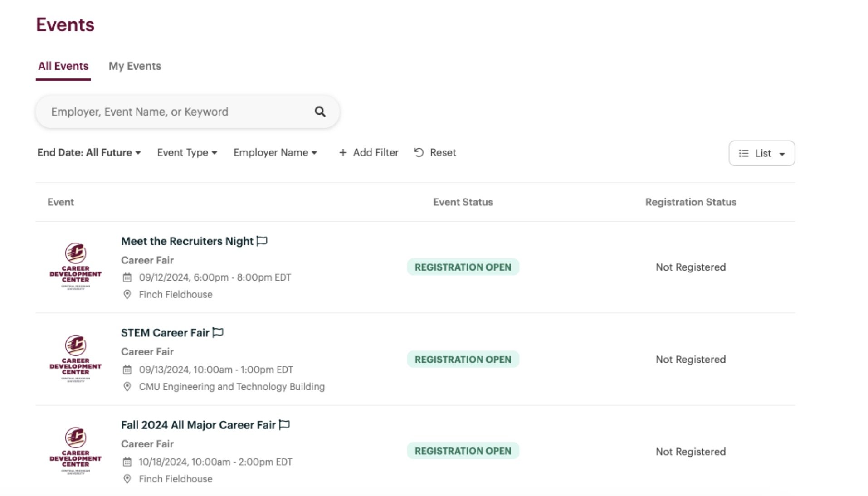Viewport: 868px width, 496px height.
Task: Click the location pin for Finch Fieldhouse
Action: click(x=127, y=294)
